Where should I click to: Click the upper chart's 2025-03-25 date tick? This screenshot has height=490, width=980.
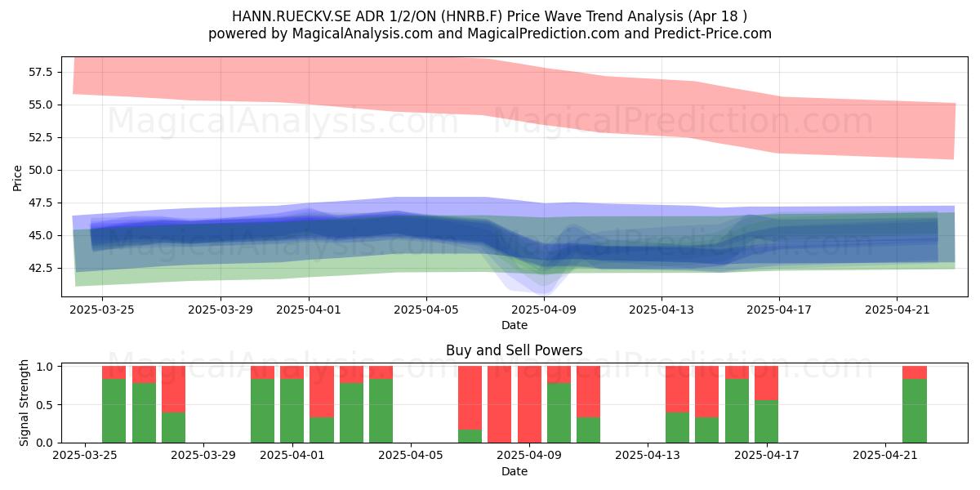coord(103,310)
